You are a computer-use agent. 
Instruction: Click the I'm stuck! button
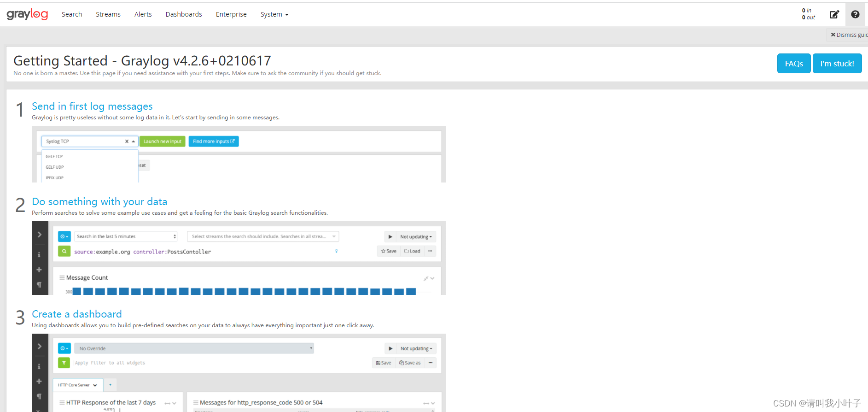[x=837, y=64]
